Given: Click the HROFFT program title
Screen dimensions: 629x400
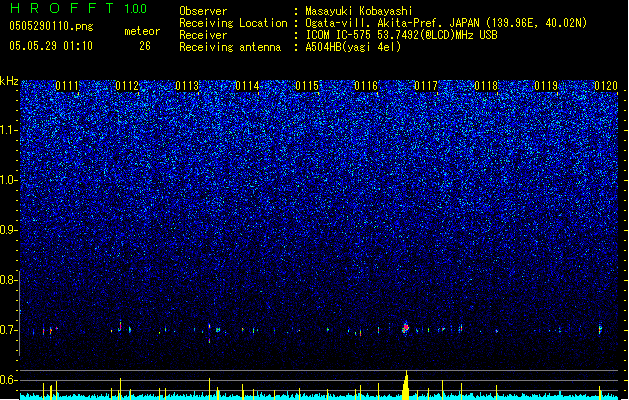Looking at the screenshot, I should pos(62,8).
